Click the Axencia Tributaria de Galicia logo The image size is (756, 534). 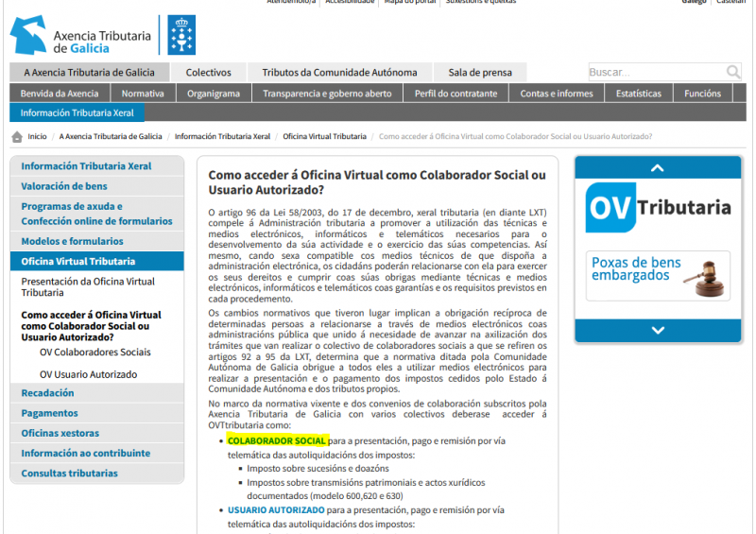click(x=80, y=35)
